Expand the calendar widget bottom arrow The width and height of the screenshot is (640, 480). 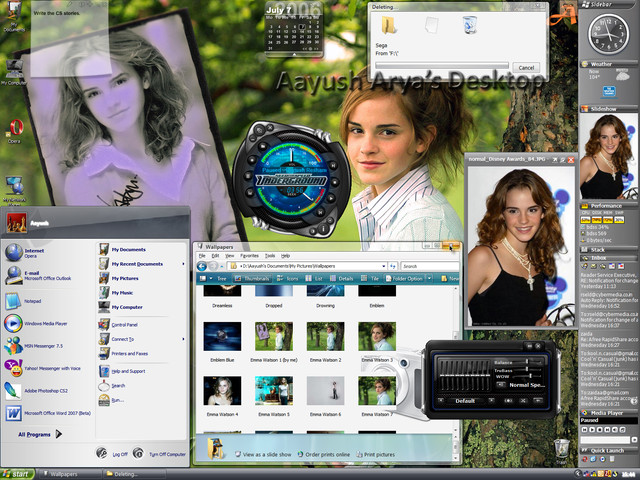(294, 54)
